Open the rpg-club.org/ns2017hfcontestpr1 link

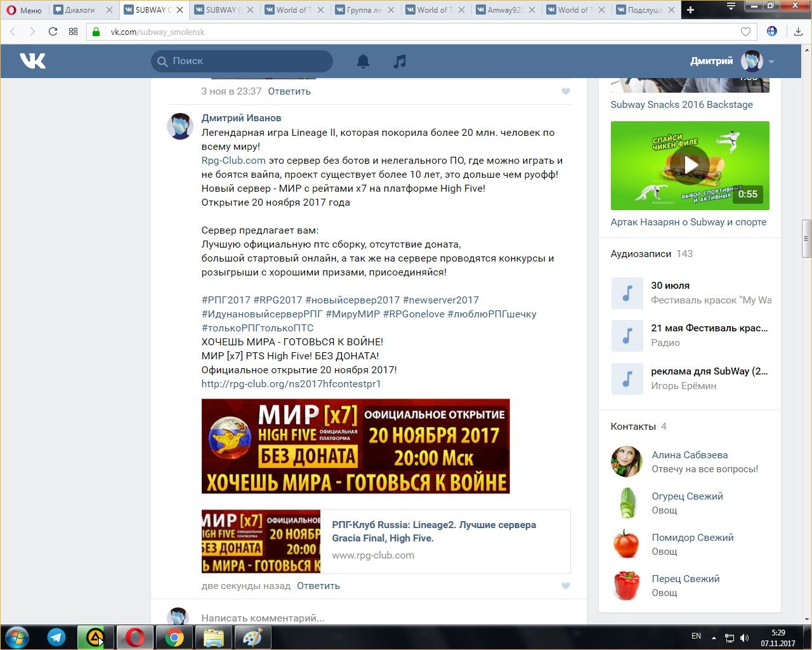click(x=291, y=384)
